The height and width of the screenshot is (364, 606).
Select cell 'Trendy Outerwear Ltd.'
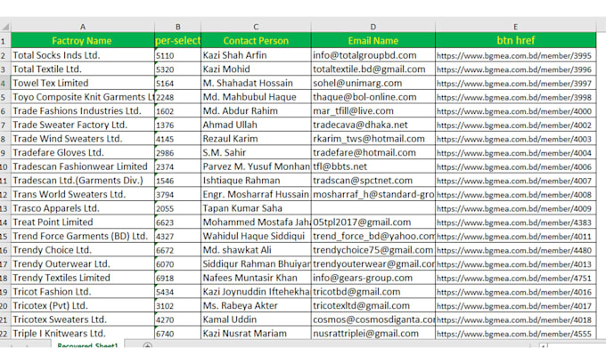coord(82,263)
